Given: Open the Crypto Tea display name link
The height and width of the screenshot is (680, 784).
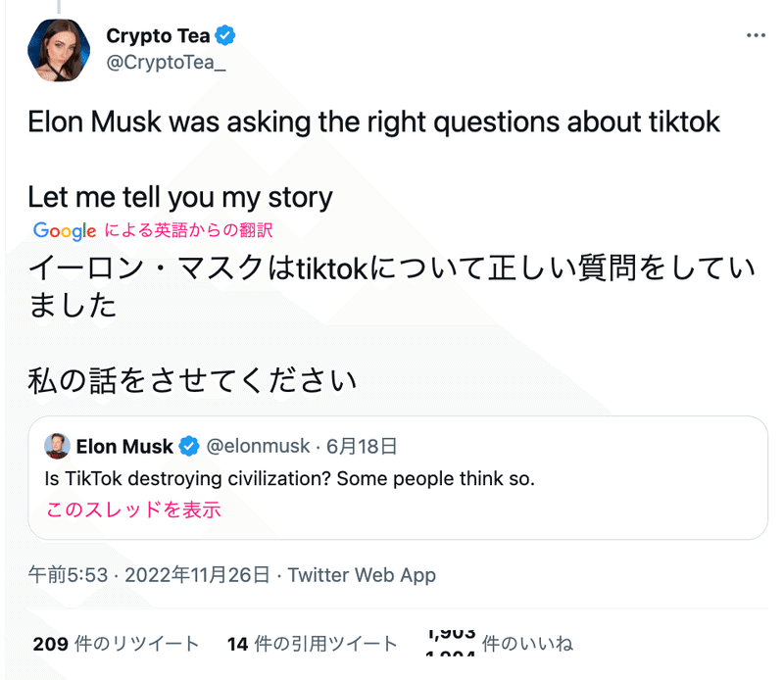Looking at the screenshot, I should pos(158,35).
